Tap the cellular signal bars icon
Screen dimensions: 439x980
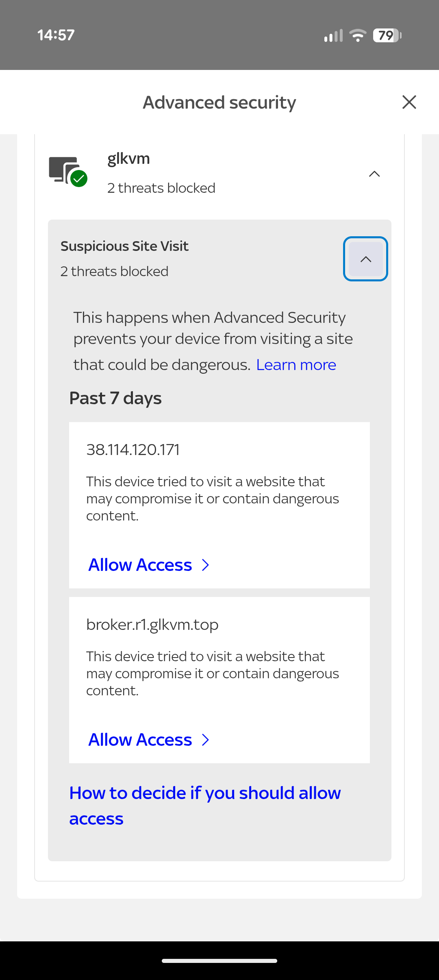(333, 35)
